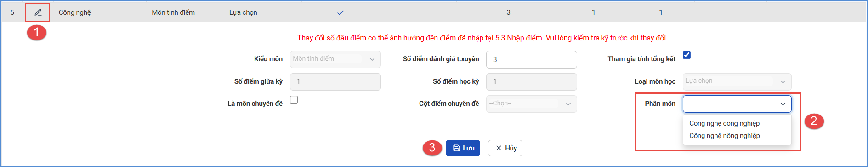This screenshot has width=868, height=167.
Task: Open the Loại môn học dropdown
Action: click(x=737, y=81)
